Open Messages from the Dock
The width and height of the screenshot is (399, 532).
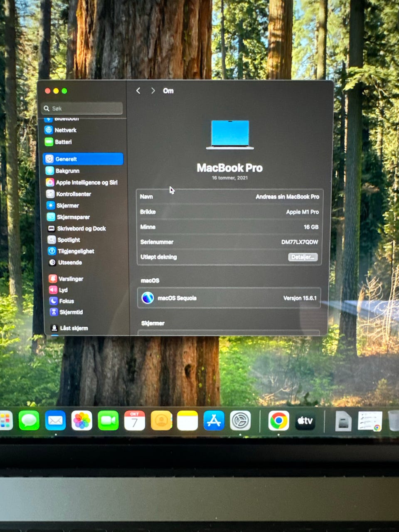(29, 421)
